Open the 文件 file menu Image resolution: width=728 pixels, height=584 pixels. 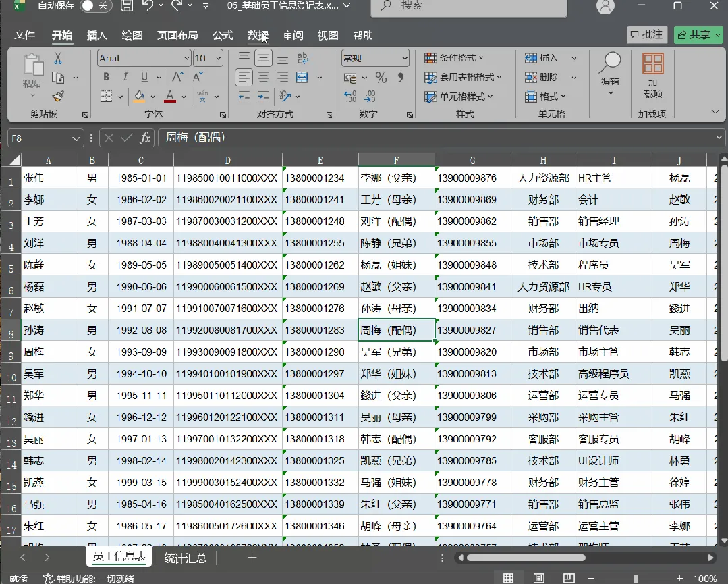(24, 35)
